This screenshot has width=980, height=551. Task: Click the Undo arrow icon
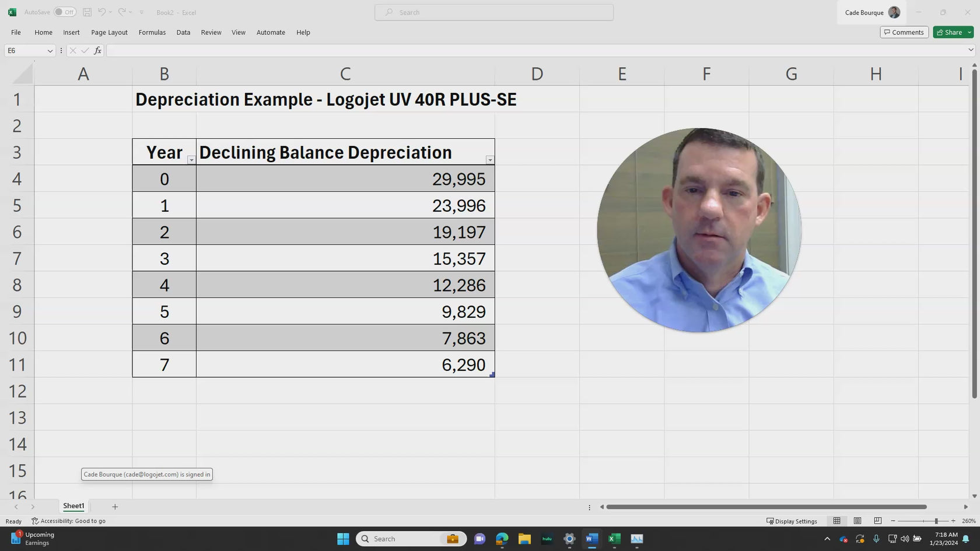point(102,12)
